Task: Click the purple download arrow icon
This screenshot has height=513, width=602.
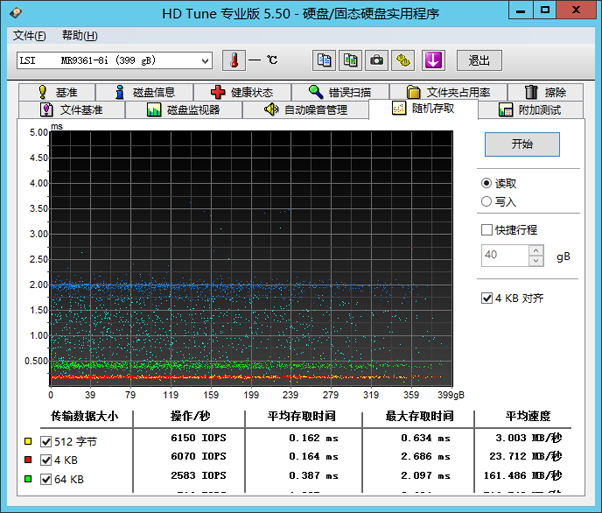Action: pos(433,60)
